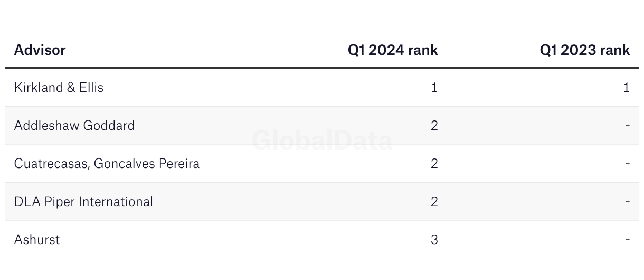Click Addleshaw Goddard's Q1 2023 rank dash
Viewport: 644px width, 280px height.
coord(627,126)
